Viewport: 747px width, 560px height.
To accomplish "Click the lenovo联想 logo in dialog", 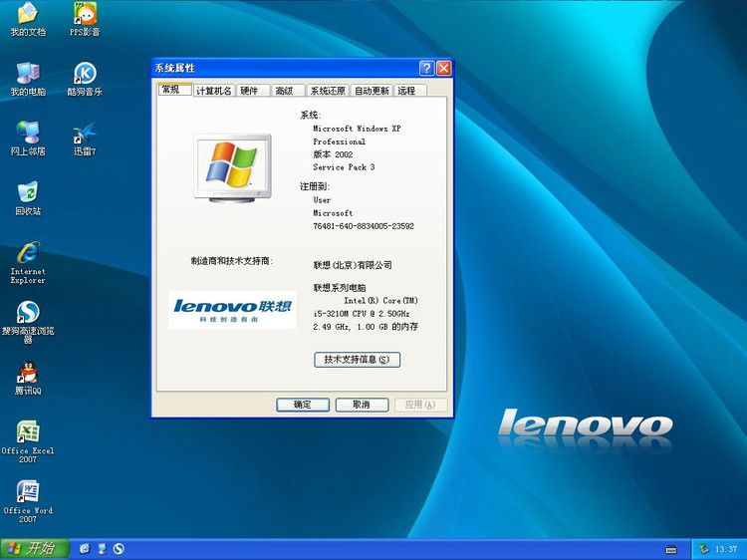I will point(232,310).
